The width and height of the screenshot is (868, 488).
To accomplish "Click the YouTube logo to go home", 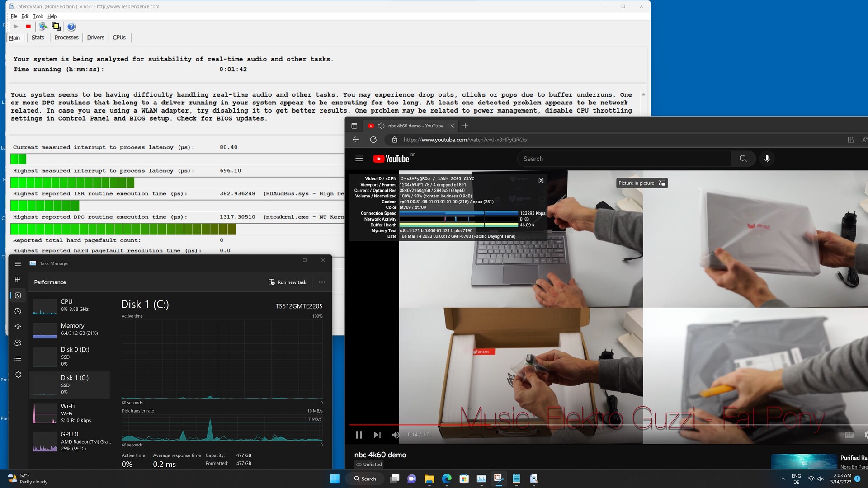I will tap(391, 159).
